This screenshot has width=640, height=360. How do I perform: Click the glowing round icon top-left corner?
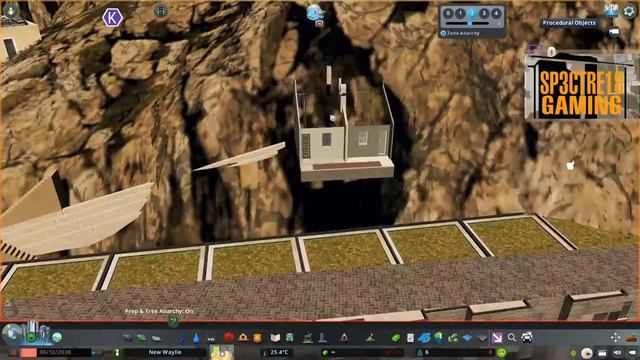point(11,10)
